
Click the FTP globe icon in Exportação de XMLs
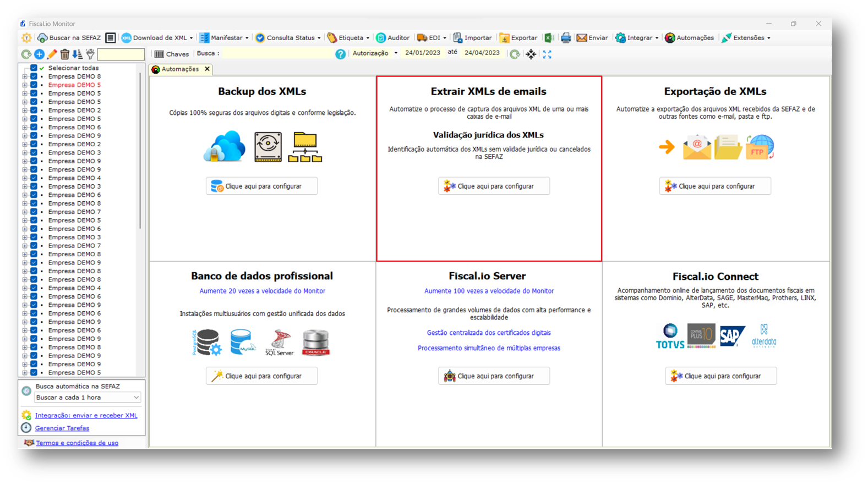760,147
